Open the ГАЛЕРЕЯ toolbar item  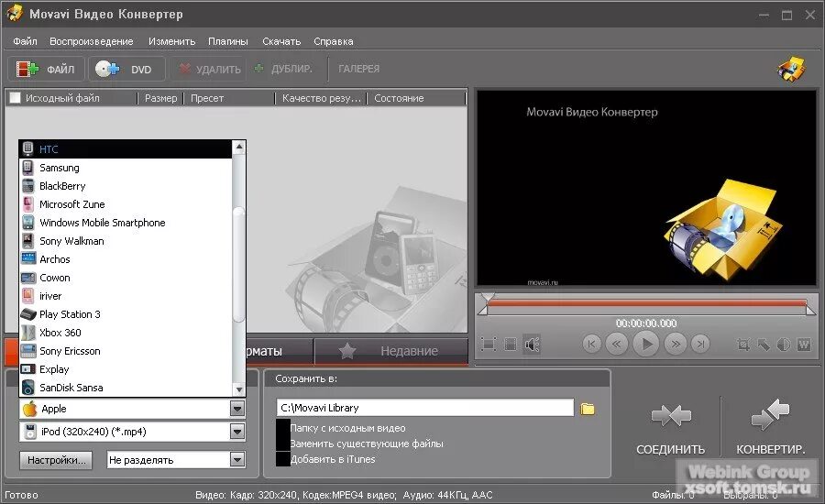tap(358, 69)
